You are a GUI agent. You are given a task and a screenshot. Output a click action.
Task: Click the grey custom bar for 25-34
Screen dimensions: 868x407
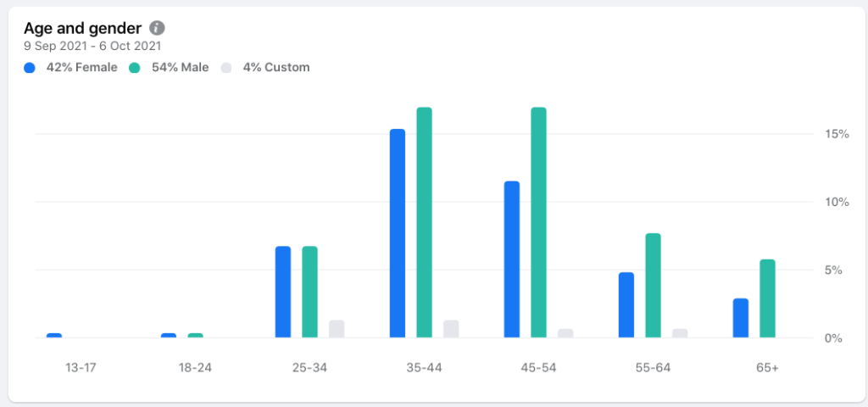pos(337,329)
